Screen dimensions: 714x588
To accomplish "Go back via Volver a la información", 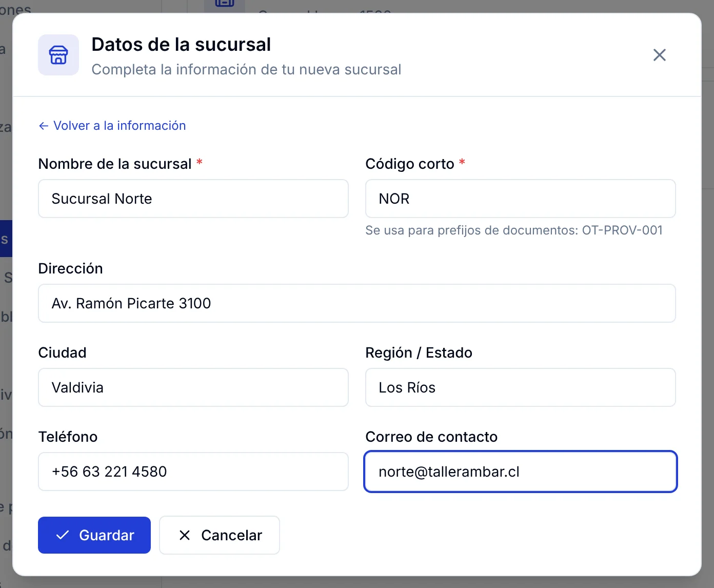I will click(x=112, y=126).
